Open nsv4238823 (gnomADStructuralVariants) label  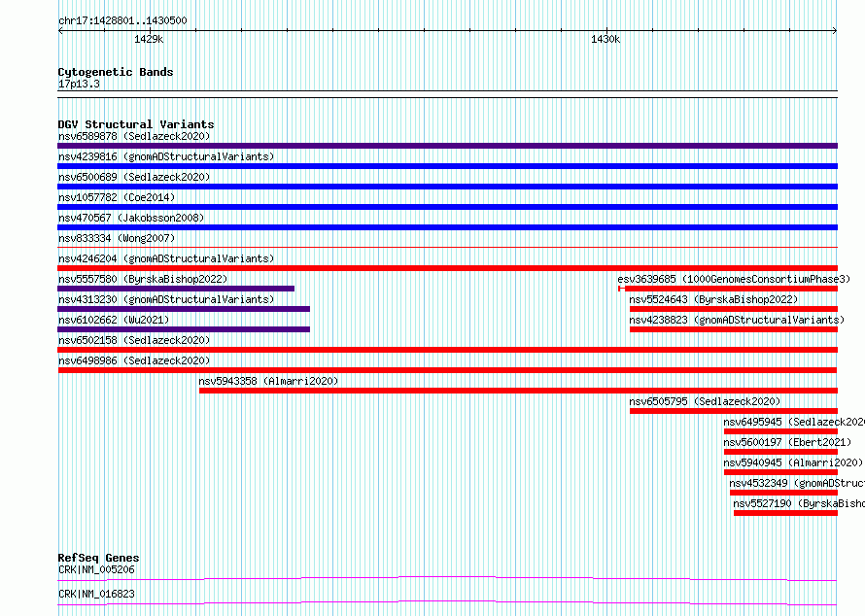pyautogui.click(x=737, y=320)
